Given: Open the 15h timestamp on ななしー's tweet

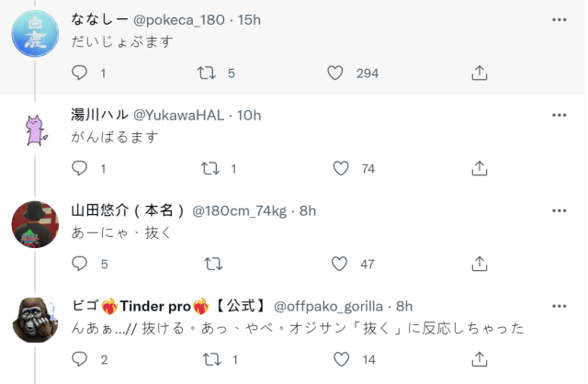Looking at the screenshot, I should coord(250,19).
